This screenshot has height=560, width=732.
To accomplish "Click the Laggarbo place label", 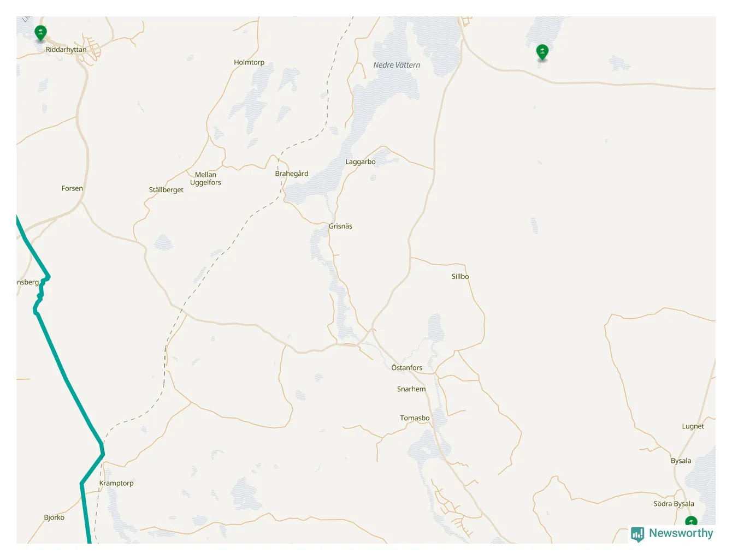I will tap(361, 162).
